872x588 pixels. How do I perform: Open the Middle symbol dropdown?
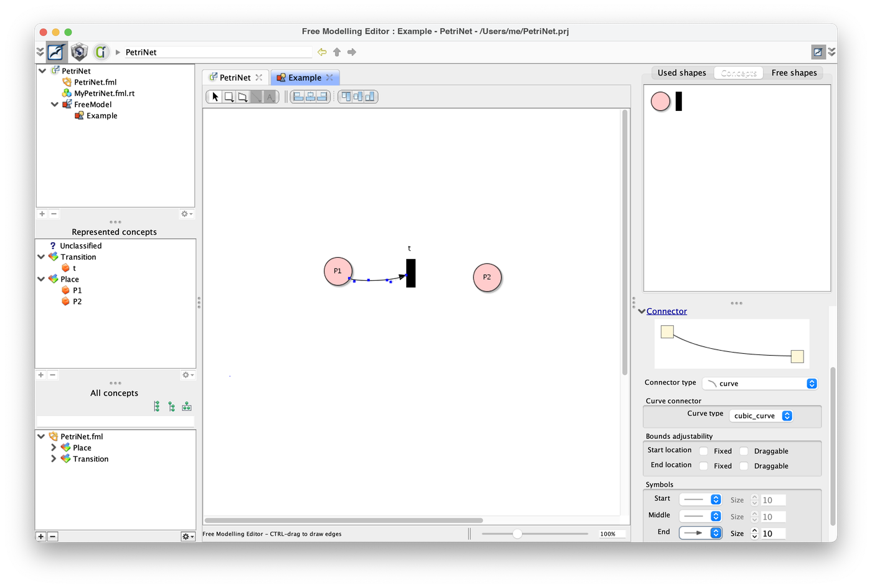[700, 516]
